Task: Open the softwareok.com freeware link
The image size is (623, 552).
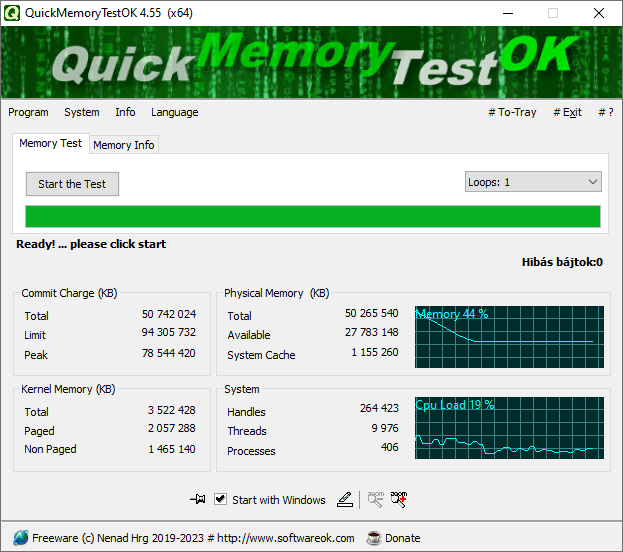Action: tap(193, 538)
